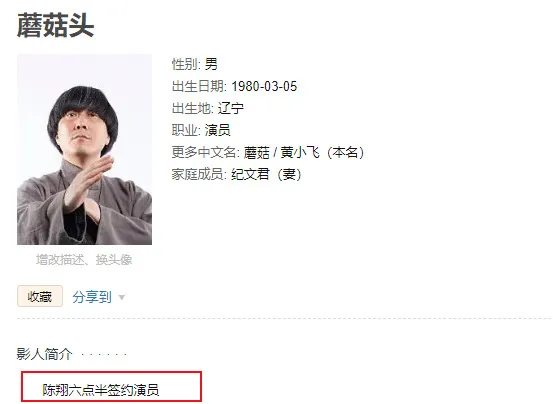This screenshot has height=404, width=553.
Task: Click the 出生地 label
Action: point(193,108)
